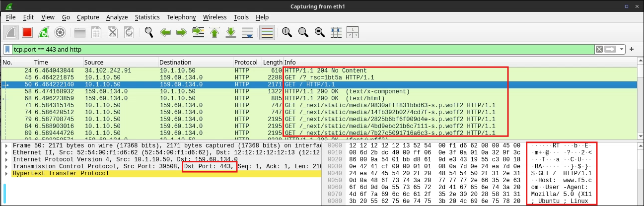Screen dimensions: 644x206
Task: Open the Wireless menu
Action: tap(215, 17)
